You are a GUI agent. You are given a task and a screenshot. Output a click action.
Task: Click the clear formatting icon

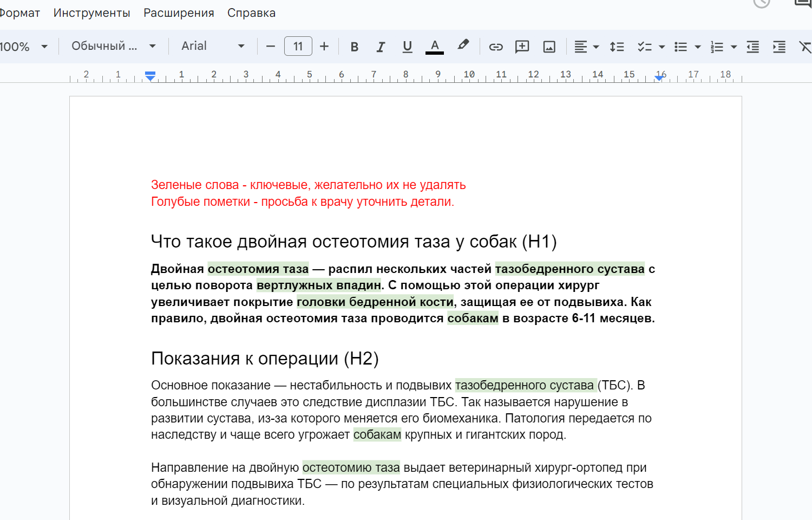click(x=805, y=47)
